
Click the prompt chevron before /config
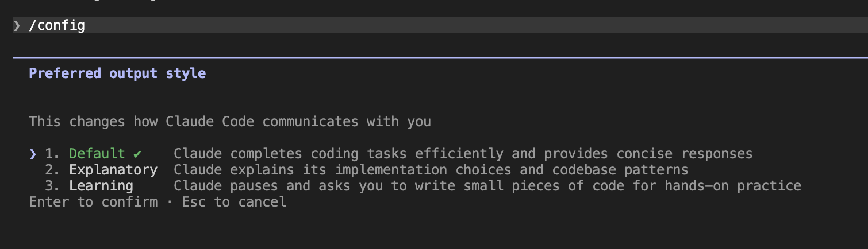[17, 26]
